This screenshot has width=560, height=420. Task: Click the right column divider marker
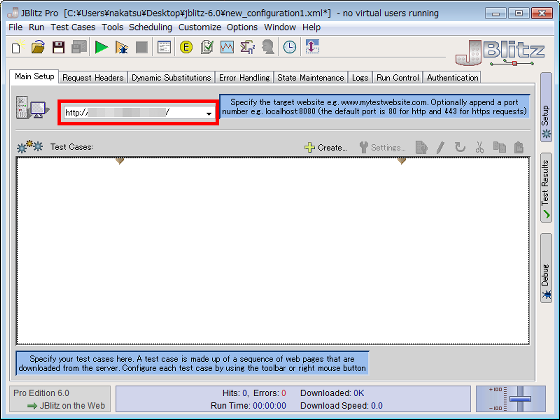[402, 161]
